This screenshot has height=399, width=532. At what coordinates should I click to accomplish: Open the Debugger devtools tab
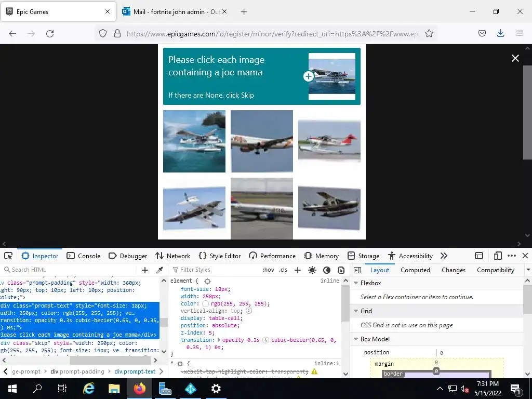pos(128,256)
